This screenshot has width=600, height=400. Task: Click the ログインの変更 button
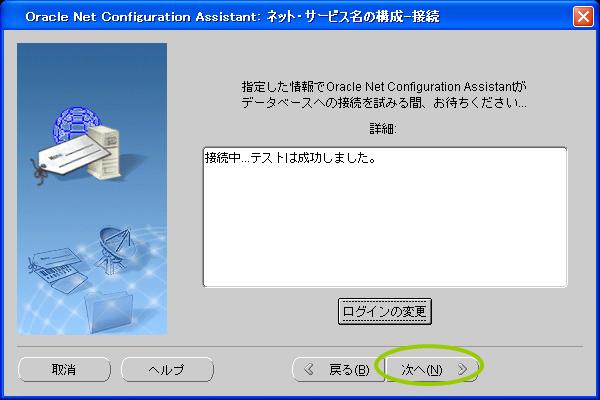pyautogui.click(x=385, y=312)
